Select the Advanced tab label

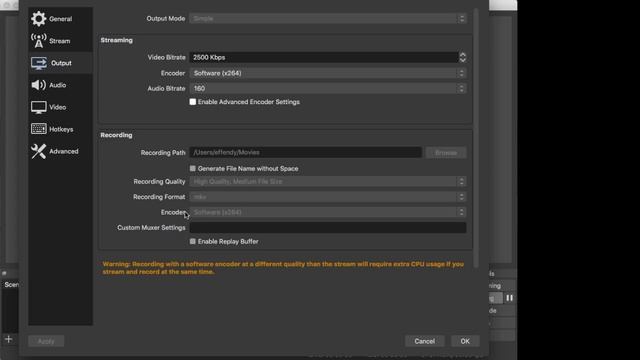click(x=64, y=151)
